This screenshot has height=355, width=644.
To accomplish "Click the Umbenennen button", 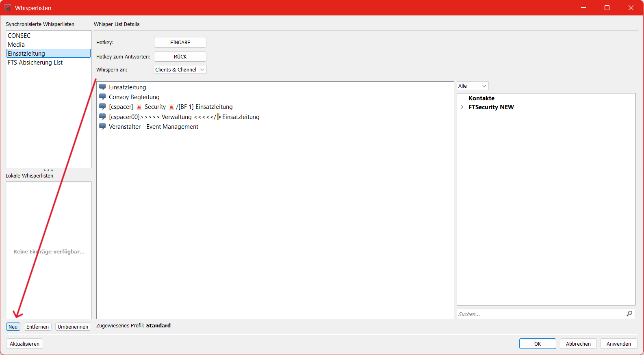I will 73,327.
